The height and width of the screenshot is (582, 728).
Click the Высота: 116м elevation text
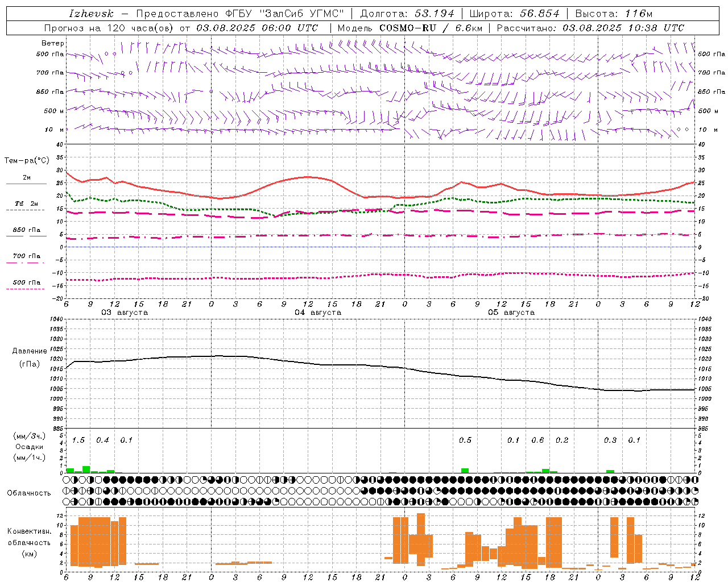pyautogui.click(x=614, y=14)
